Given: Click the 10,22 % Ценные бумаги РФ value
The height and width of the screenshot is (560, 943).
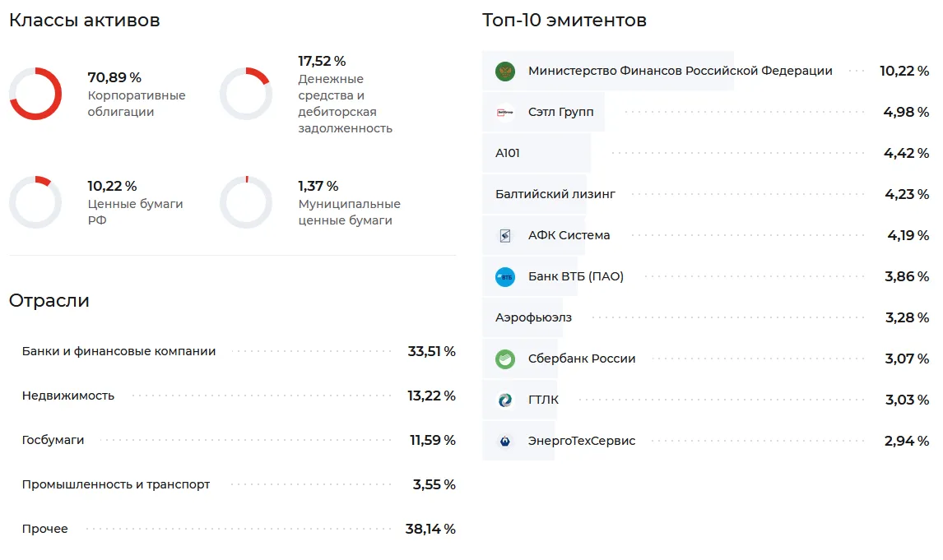Looking at the screenshot, I should point(112,187).
